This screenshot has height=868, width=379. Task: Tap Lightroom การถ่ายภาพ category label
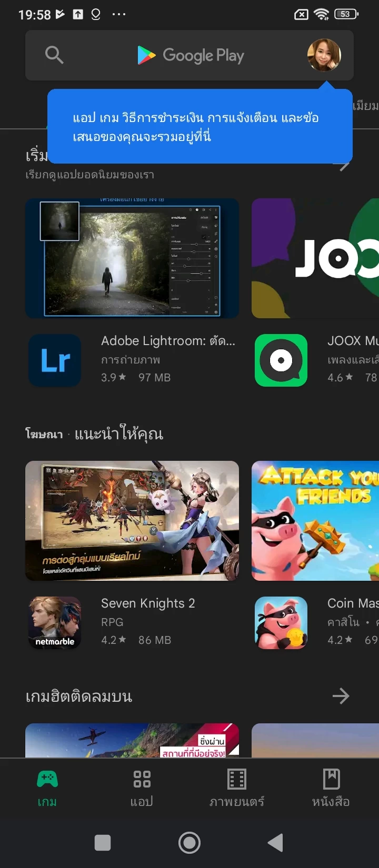click(131, 360)
